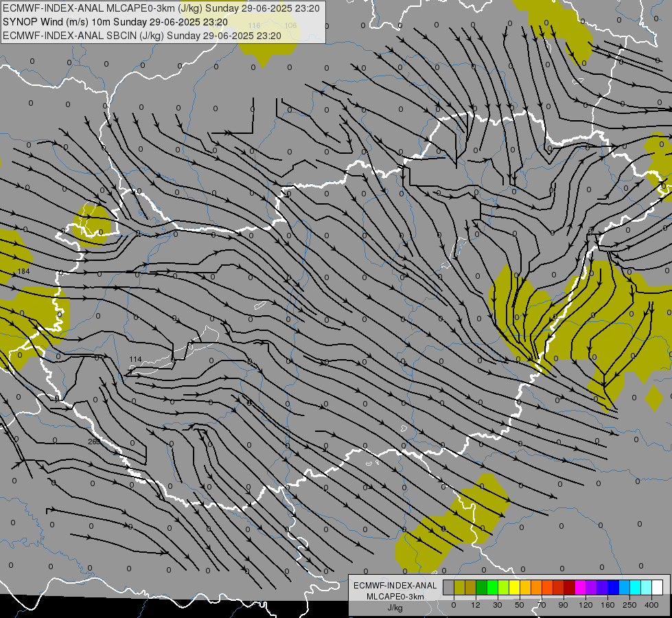Click the map value 184
672x618 pixels.
pos(23,271)
